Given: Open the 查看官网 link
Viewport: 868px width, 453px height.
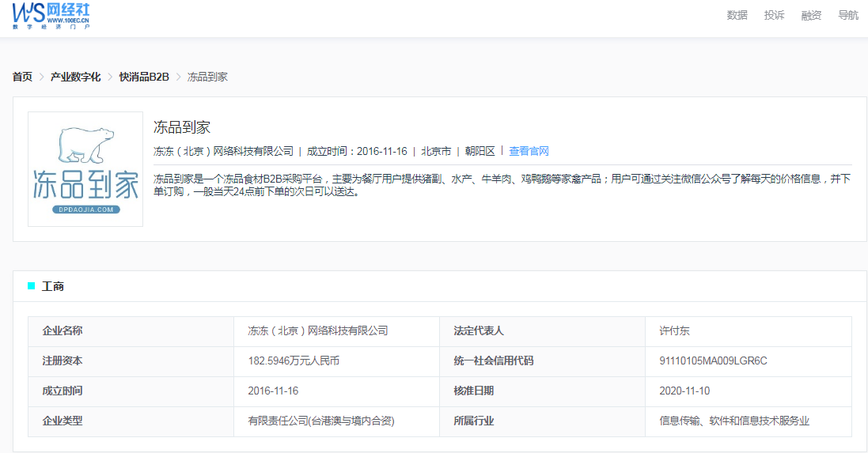Looking at the screenshot, I should click(x=529, y=151).
